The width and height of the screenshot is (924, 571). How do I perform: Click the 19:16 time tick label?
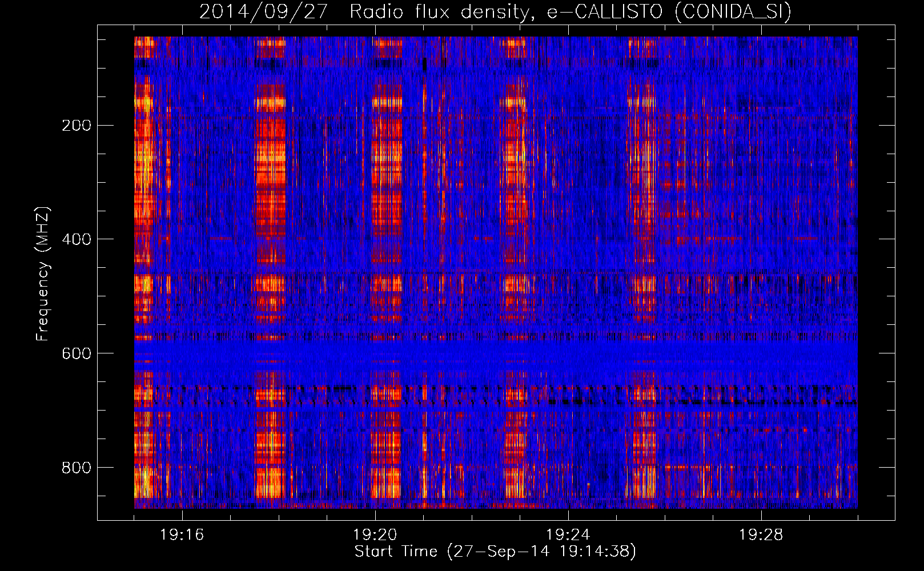click(x=182, y=535)
